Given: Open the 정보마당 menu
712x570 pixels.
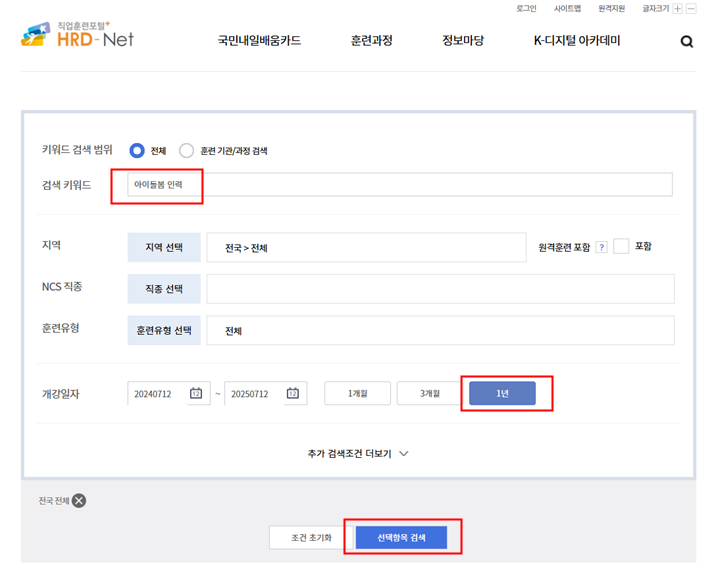Looking at the screenshot, I should pos(463,40).
